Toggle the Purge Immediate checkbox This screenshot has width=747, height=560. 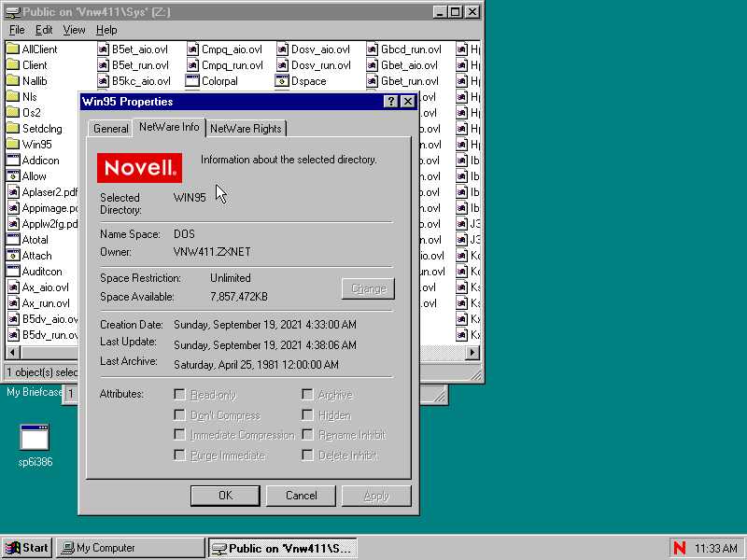179,455
